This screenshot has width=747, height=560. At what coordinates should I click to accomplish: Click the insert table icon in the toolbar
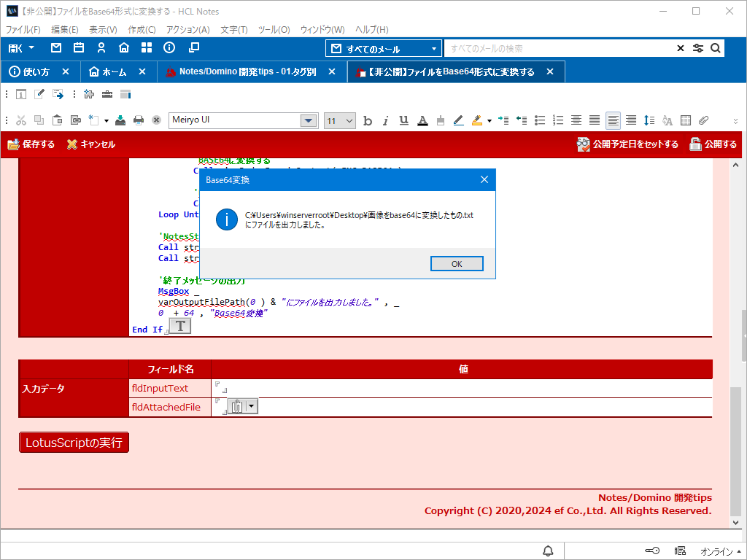point(686,120)
